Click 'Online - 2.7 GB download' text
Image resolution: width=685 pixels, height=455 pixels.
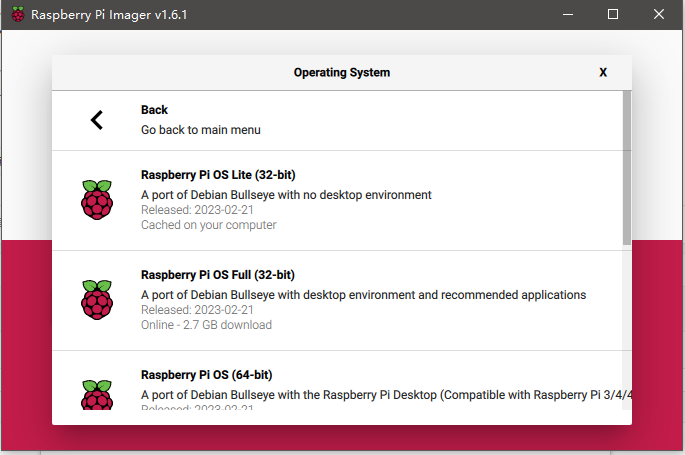click(206, 325)
